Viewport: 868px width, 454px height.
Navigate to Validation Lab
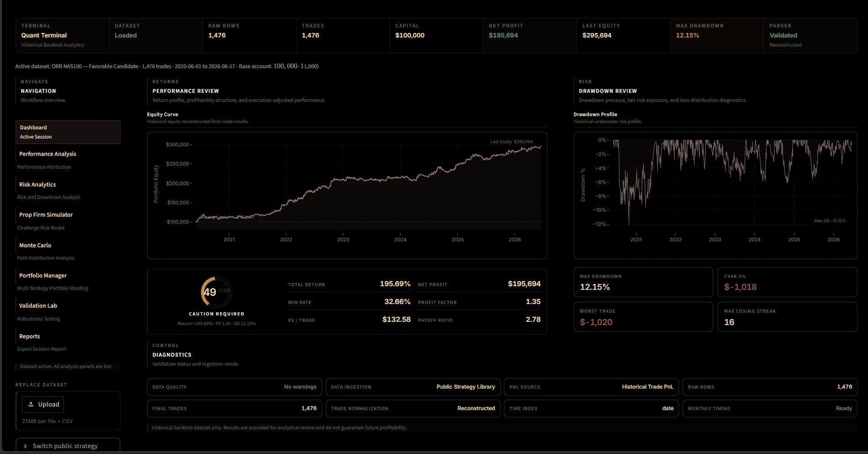click(x=38, y=305)
